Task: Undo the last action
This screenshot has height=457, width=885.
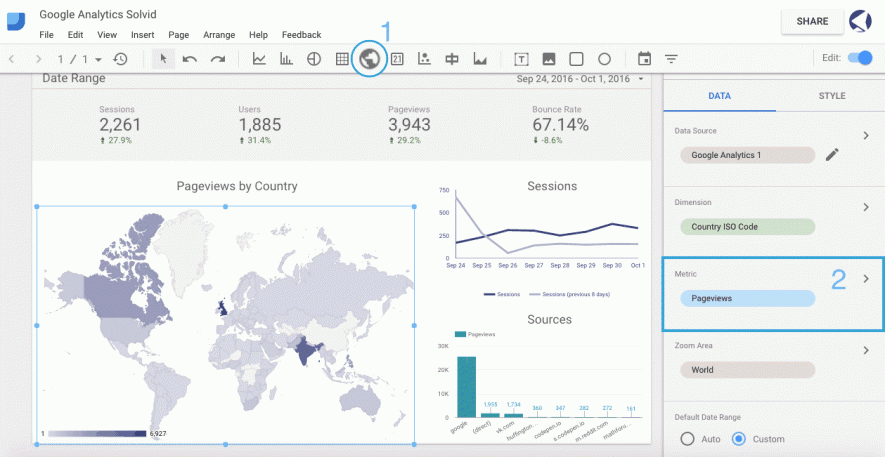Action: [190, 59]
